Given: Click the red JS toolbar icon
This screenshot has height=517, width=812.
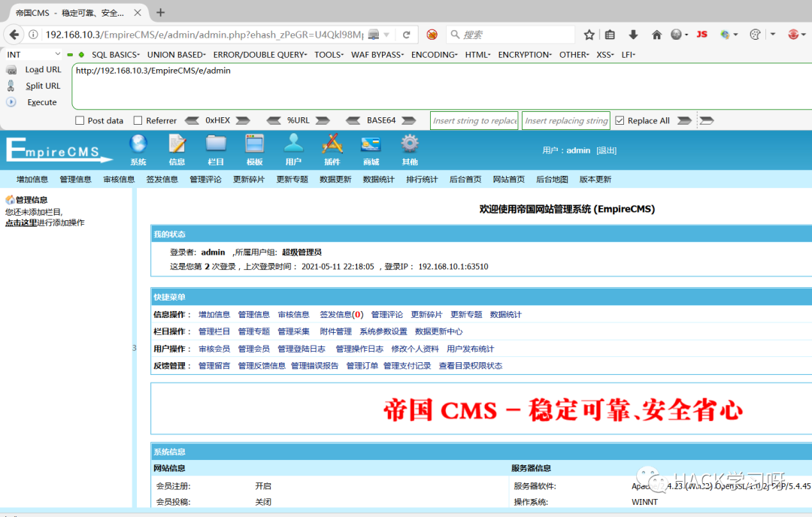Looking at the screenshot, I should tap(701, 34).
